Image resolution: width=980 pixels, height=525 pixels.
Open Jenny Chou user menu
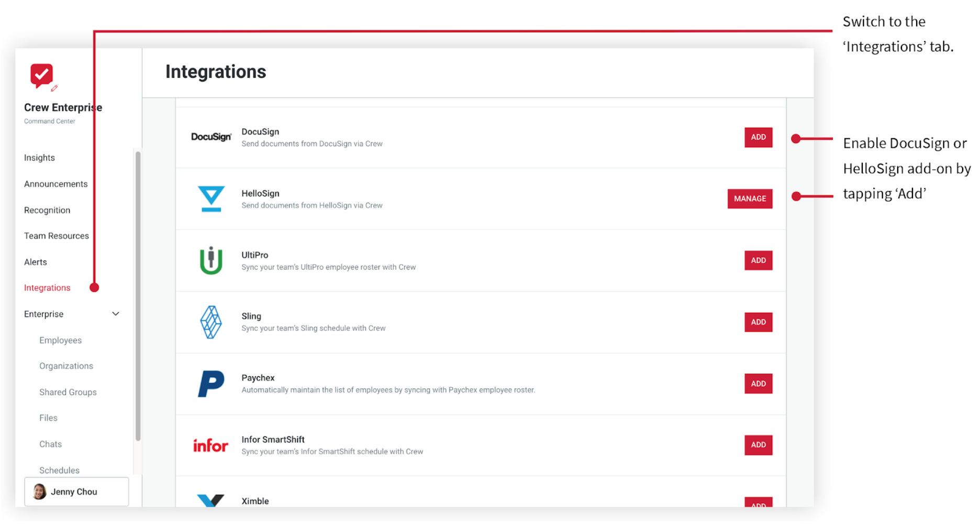76,491
